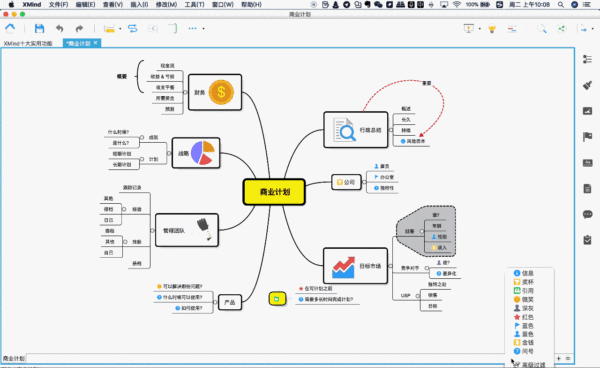Screen dimensions: 600x368
Task: Open the Styles panel in the right sidebar
Action: point(587,163)
